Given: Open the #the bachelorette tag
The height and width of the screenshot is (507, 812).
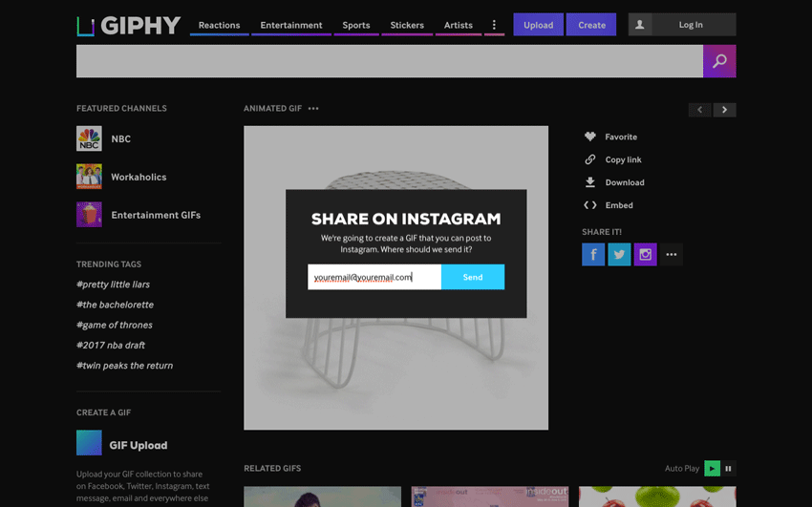Looking at the screenshot, I should [115, 305].
